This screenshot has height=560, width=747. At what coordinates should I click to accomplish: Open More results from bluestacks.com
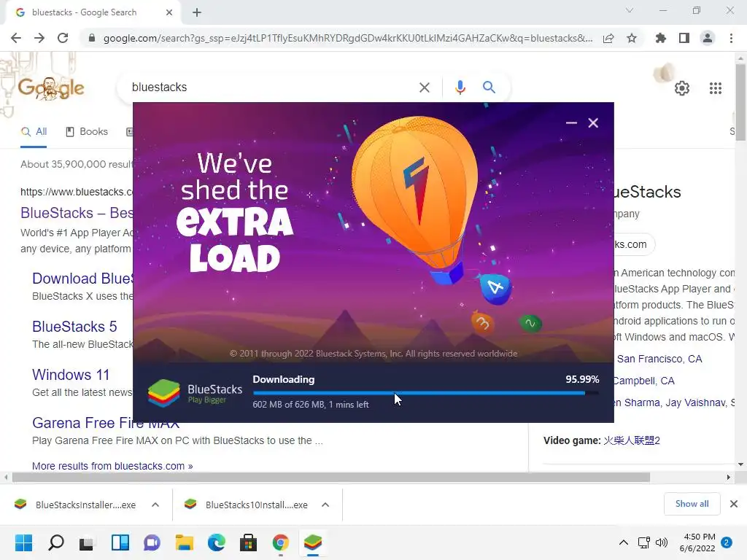[112, 466]
